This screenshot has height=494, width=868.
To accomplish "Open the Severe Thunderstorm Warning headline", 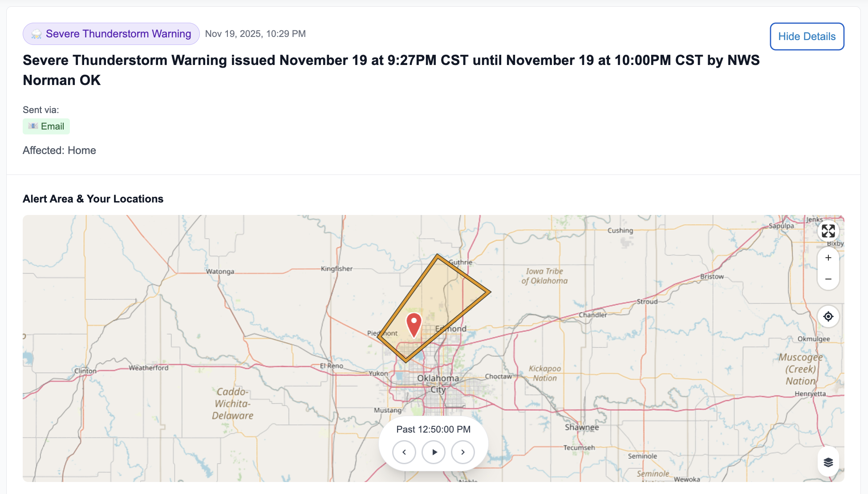I will click(x=391, y=70).
